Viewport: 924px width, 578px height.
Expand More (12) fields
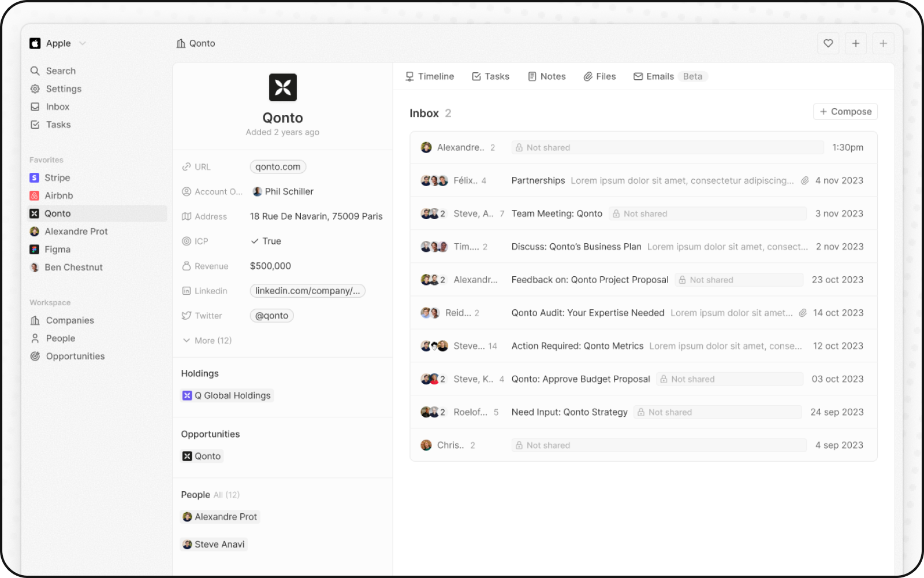207,341
